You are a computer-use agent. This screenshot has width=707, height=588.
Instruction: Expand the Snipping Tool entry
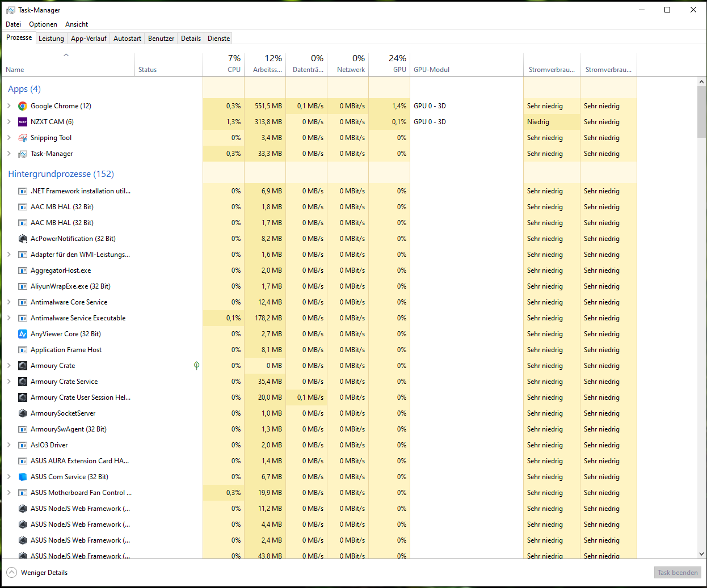click(x=9, y=138)
